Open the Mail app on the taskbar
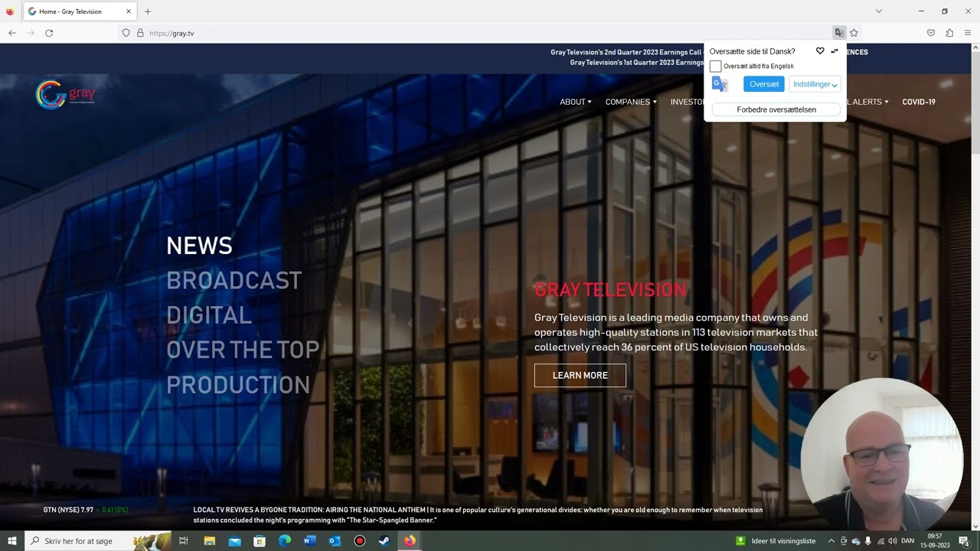Image resolution: width=980 pixels, height=551 pixels. pyautogui.click(x=234, y=541)
